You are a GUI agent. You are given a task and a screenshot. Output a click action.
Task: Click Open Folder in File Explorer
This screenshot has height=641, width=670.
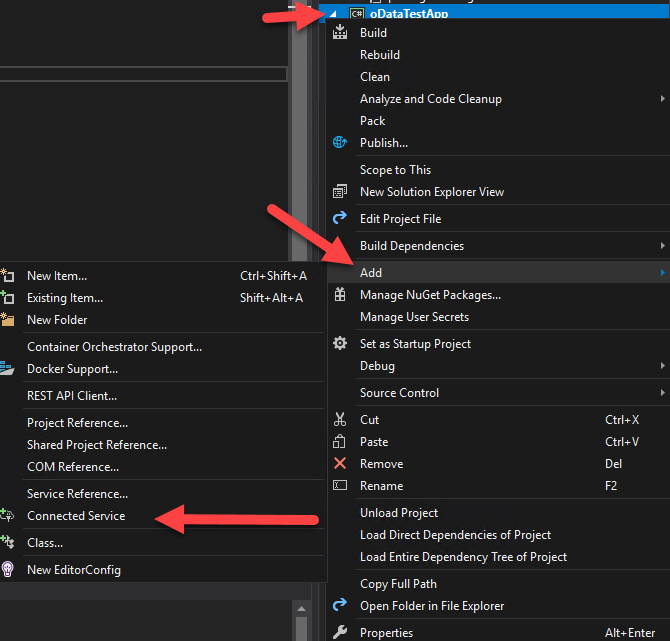click(x=432, y=606)
